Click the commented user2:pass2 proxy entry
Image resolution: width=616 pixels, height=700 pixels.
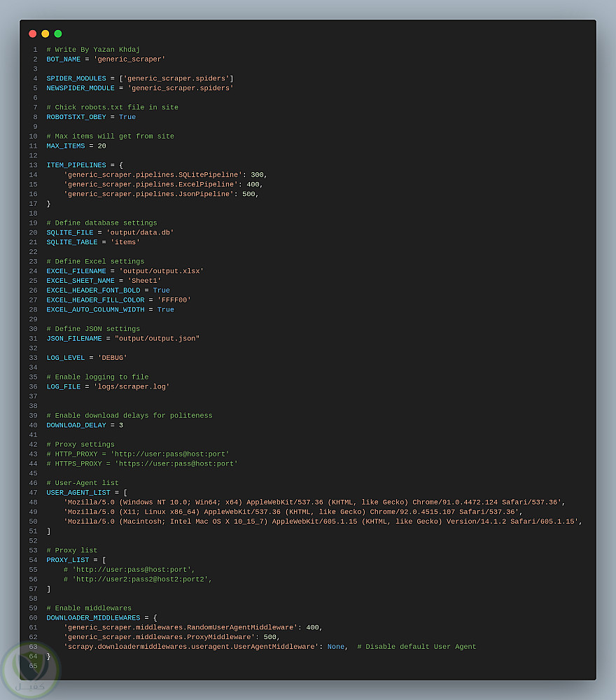pyautogui.click(x=138, y=580)
